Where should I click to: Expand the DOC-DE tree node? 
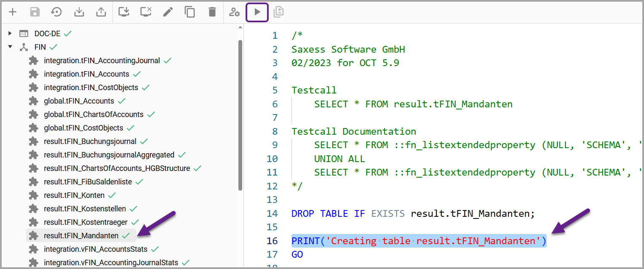point(10,33)
